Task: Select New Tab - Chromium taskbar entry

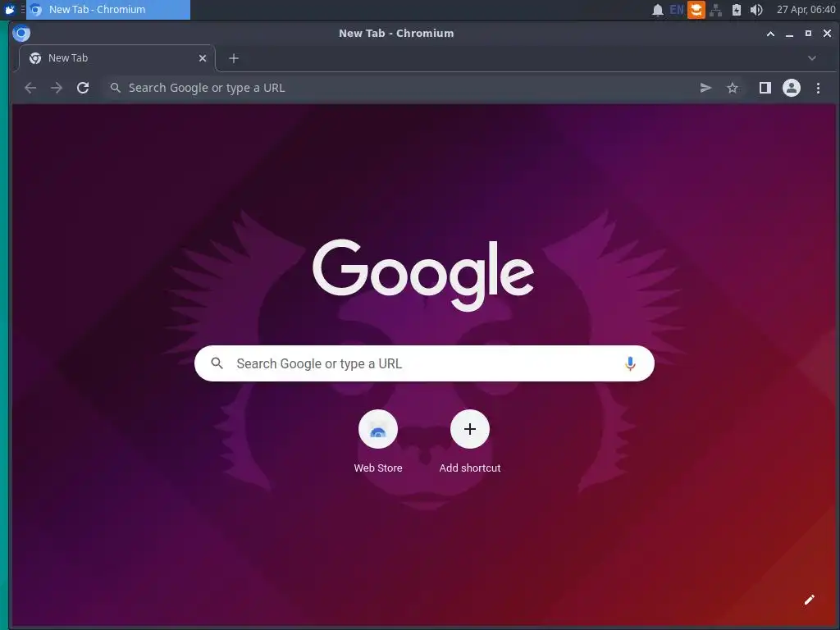Action: click(108, 10)
